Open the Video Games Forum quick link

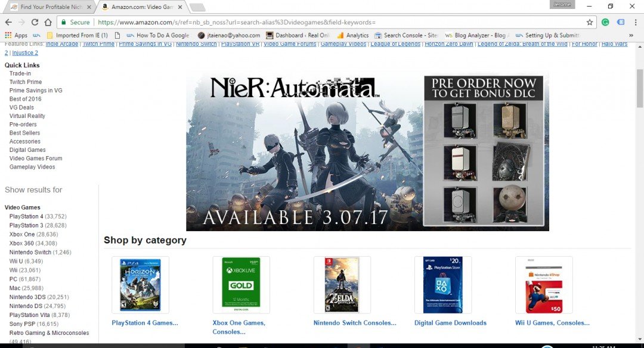pos(36,159)
